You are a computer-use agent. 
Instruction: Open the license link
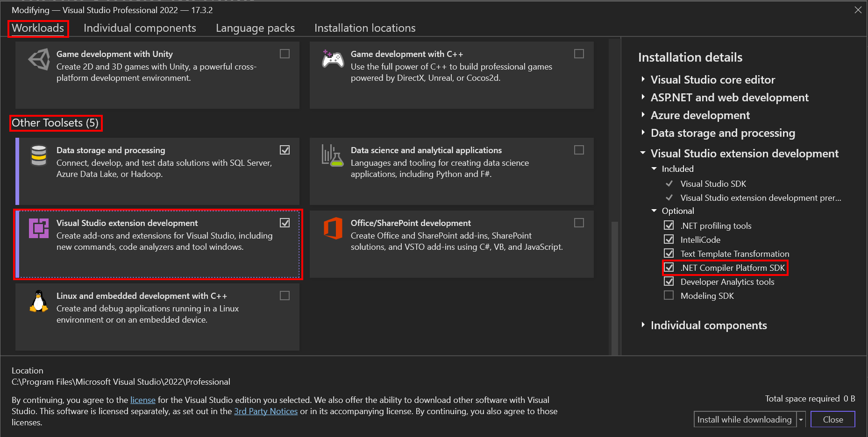(143, 400)
